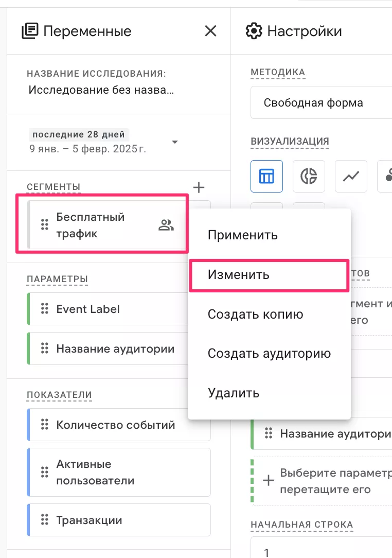Choose Создать аудиторию in the context menu

(269, 353)
